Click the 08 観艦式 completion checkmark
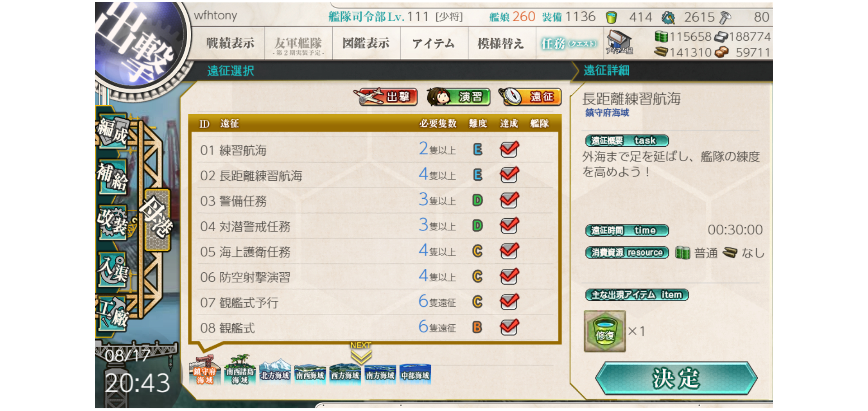868x411 pixels. [x=509, y=327]
